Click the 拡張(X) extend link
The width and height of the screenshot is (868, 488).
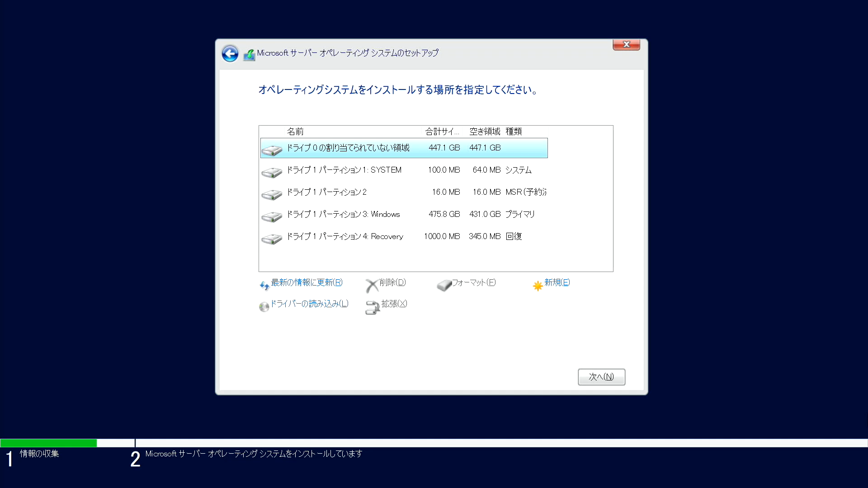(394, 304)
